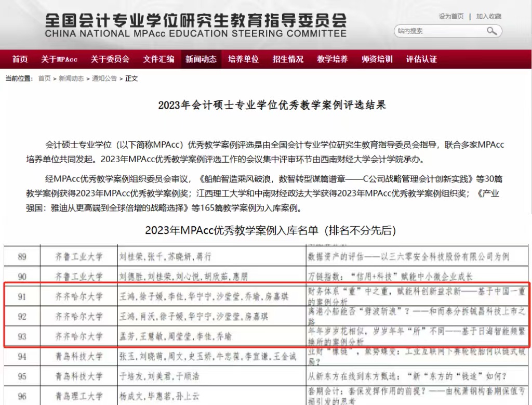Go to 文件汇编 navigation item

click(x=158, y=59)
